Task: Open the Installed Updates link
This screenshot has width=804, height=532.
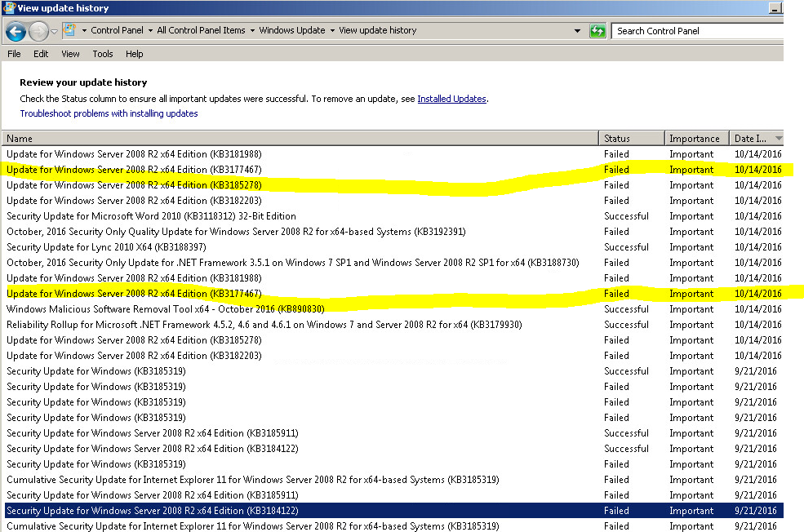Action: [451, 99]
